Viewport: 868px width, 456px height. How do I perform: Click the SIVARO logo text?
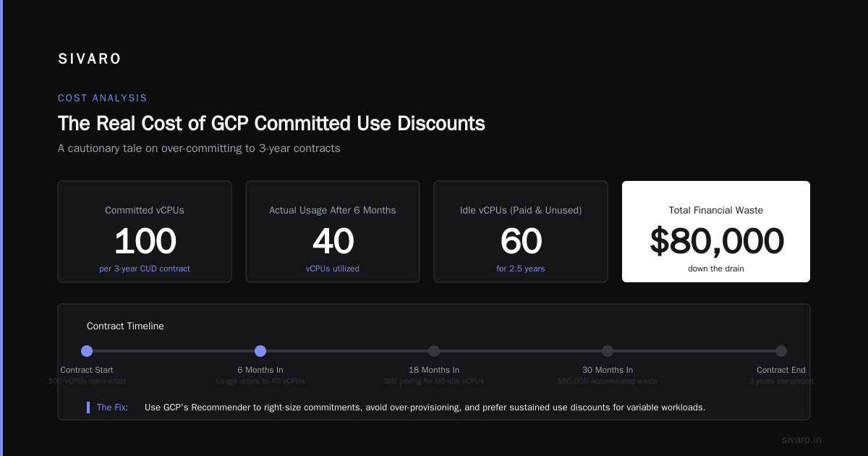click(x=90, y=59)
